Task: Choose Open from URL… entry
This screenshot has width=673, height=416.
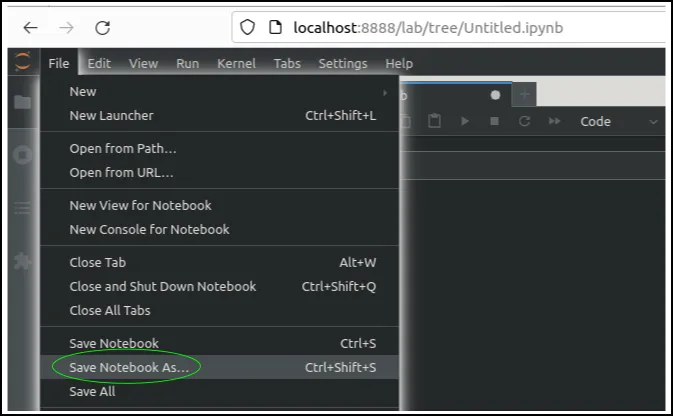Action: coord(220,173)
